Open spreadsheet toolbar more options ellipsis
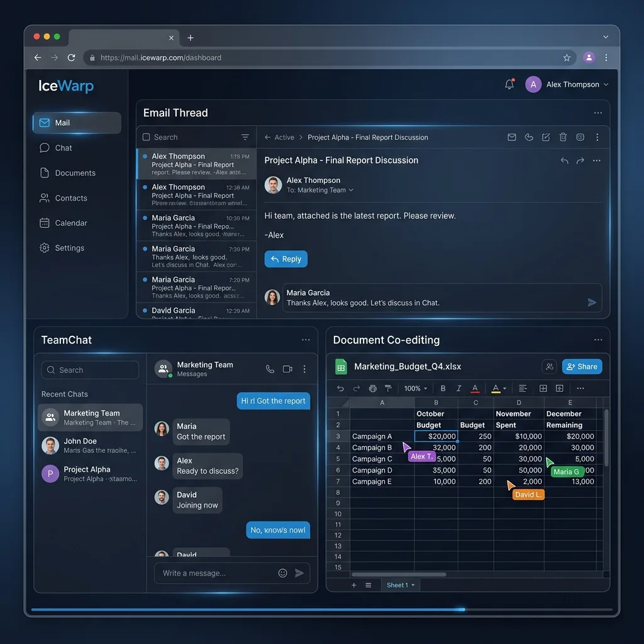The width and height of the screenshot is (644, 644). [580, 388]
